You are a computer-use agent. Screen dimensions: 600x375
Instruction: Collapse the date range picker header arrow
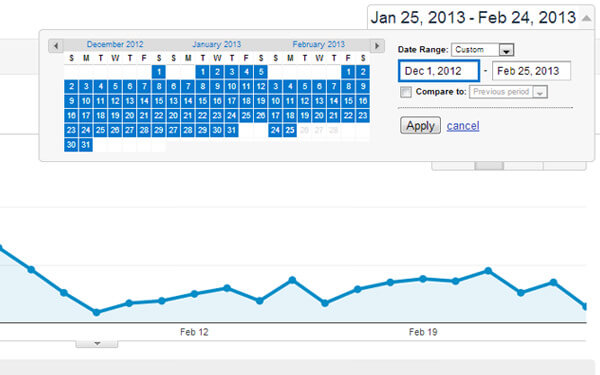(x=586, y=18)
